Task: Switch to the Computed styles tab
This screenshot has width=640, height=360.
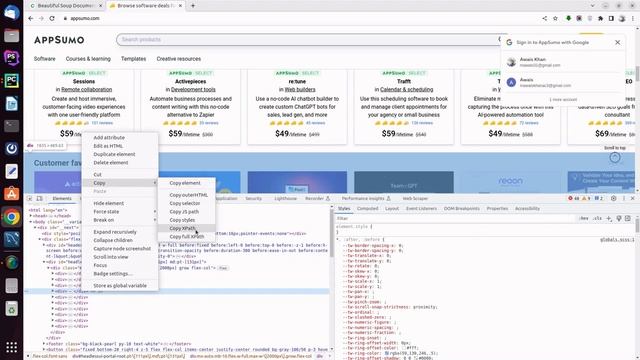Action: (x=367, y=209)
